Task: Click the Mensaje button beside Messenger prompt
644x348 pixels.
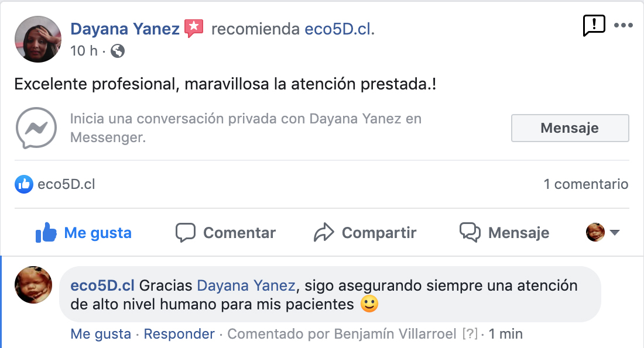Action: pyautogui.click(x=570, y=128)
